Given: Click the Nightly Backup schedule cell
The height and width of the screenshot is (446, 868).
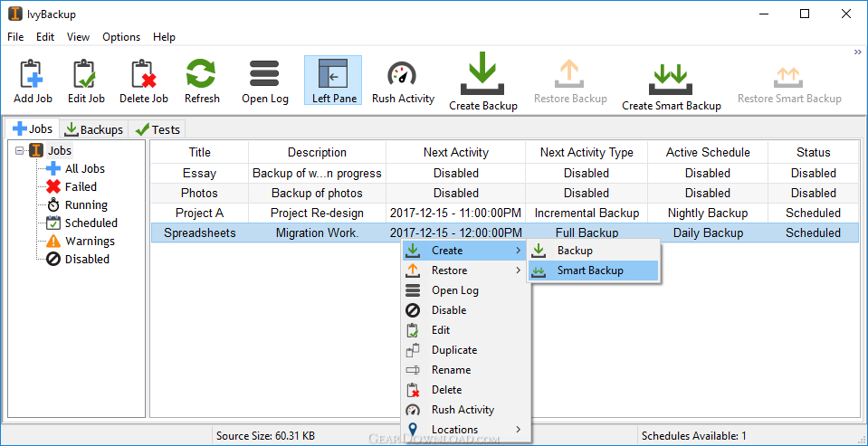Looking at the screenshot, I should [708, 213].
